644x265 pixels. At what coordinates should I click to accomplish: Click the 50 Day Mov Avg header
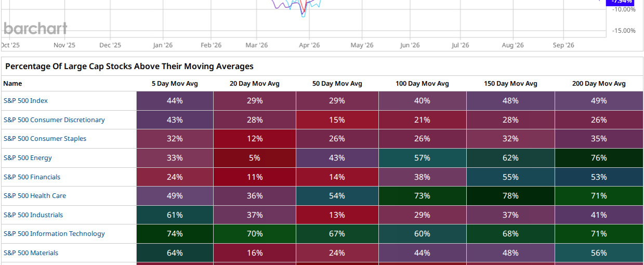tap(337, 84)
